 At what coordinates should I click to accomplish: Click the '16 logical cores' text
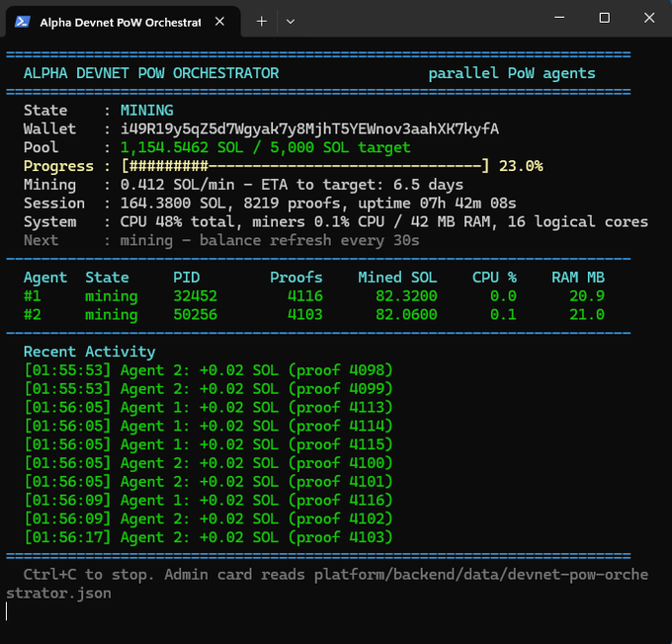pyautogui.click(x=578, y=221)
